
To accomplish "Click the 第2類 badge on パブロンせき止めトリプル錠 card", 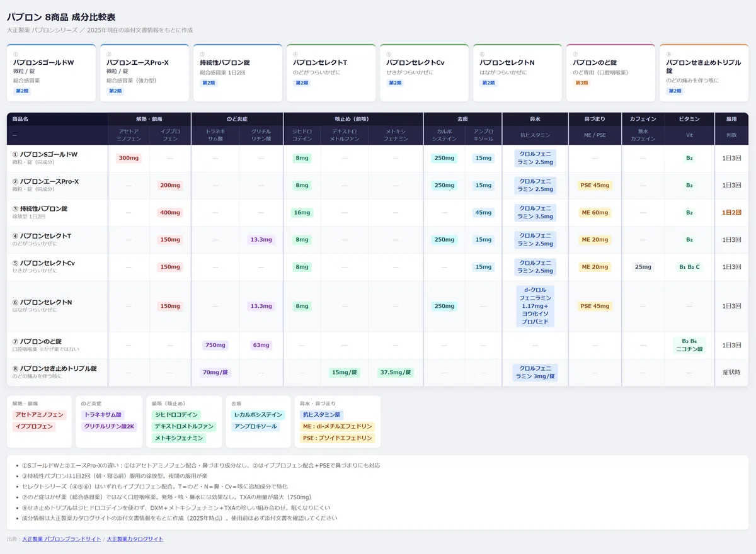I will (675, 91).
